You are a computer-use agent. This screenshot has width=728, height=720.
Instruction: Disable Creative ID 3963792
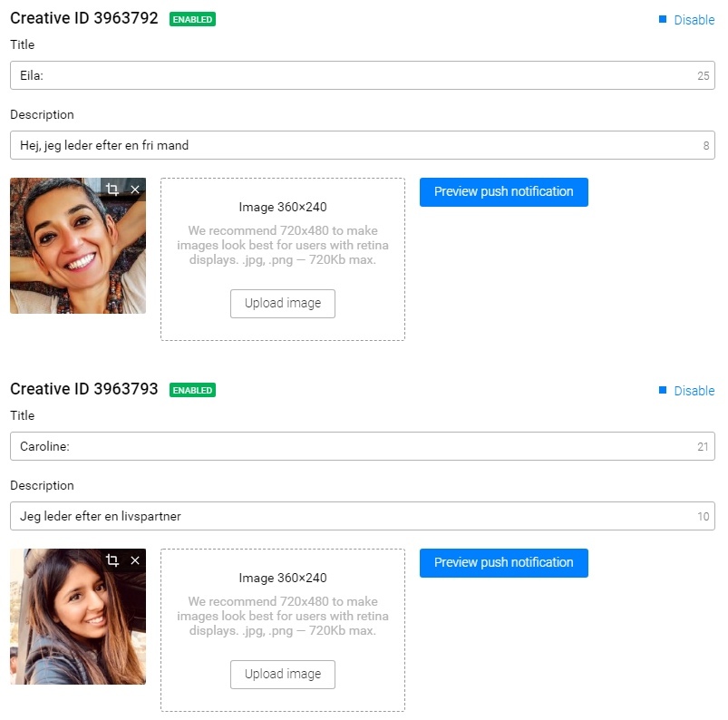click(x=694, y=20)
